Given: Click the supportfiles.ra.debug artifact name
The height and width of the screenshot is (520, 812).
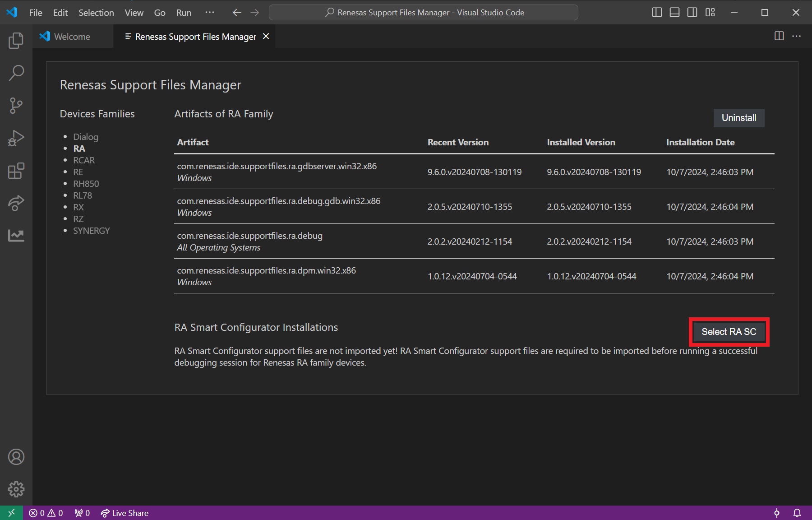Looking at the screenshot, I should point(250,236).
